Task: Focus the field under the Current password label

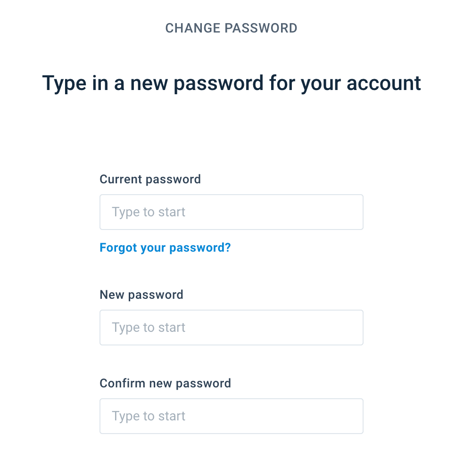Action: 231,212
